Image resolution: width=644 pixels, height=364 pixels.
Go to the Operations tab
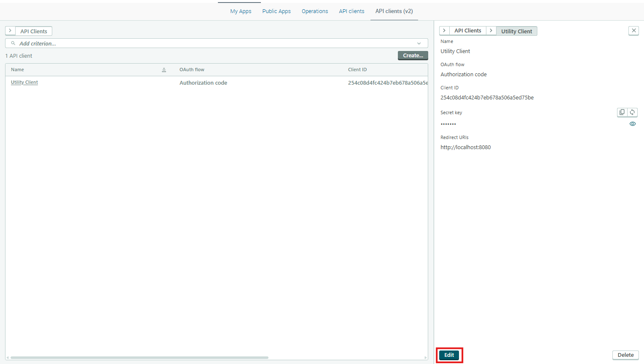click(315, 11)
